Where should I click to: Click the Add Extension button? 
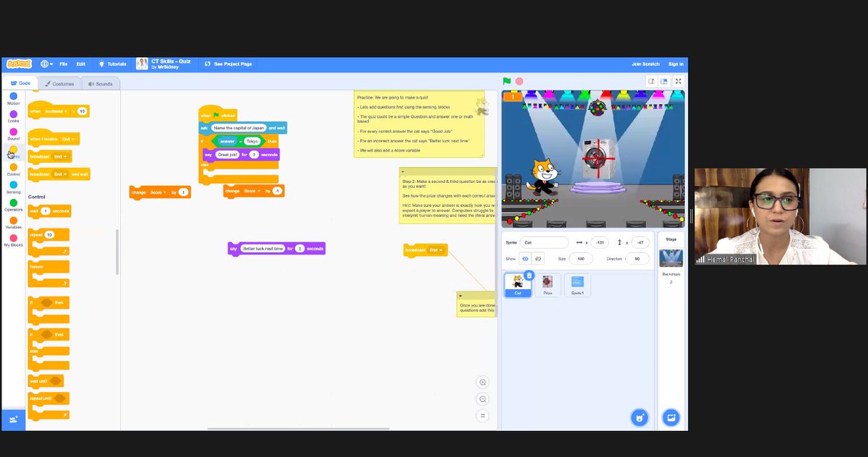pyautogui.click(x=13, y=419)
